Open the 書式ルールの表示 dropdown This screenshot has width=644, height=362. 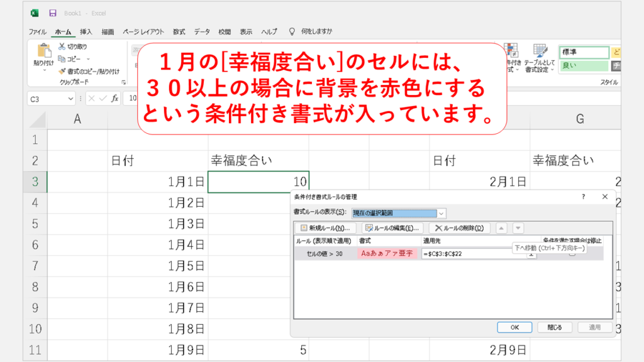(x=441, y=213)
